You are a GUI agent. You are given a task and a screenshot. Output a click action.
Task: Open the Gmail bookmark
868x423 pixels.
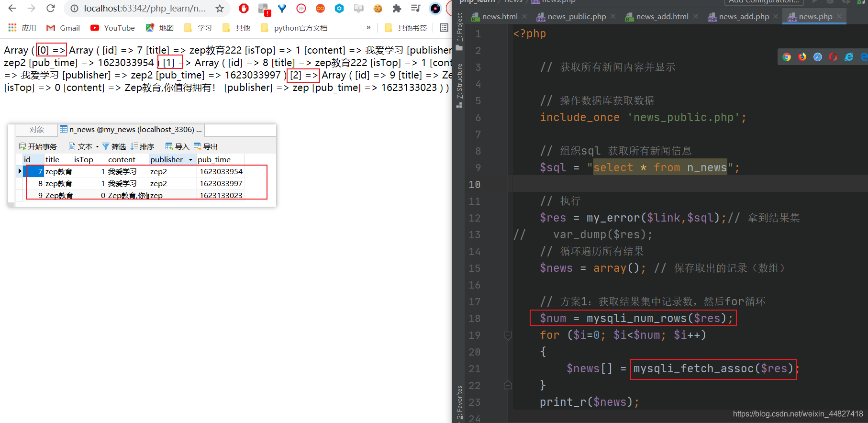coord(63,28)
